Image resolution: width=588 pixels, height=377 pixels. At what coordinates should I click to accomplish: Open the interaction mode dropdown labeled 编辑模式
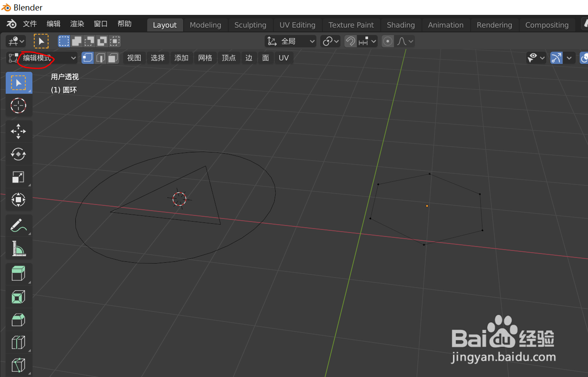[x=42, y=57]
